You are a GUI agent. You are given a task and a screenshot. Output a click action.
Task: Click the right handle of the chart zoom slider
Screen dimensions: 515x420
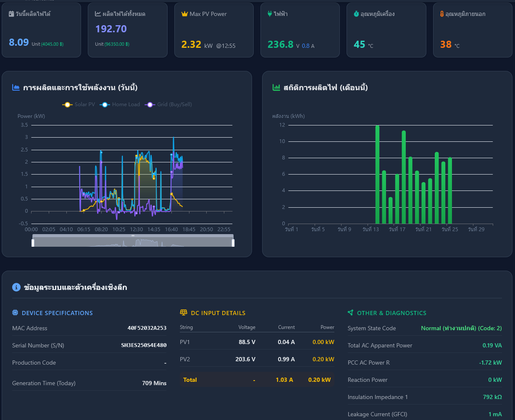tap(233, 243)
